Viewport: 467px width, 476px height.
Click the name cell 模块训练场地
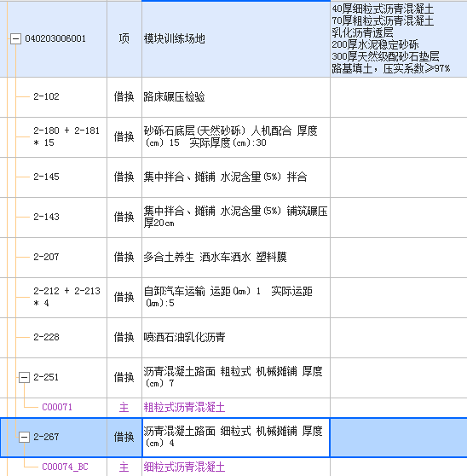click(236, 39)
